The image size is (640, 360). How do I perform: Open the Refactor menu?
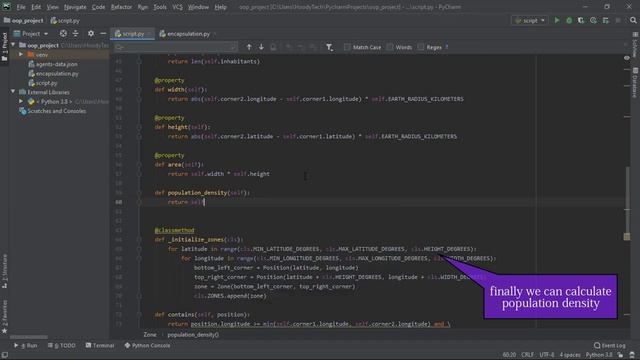[121, 7]
